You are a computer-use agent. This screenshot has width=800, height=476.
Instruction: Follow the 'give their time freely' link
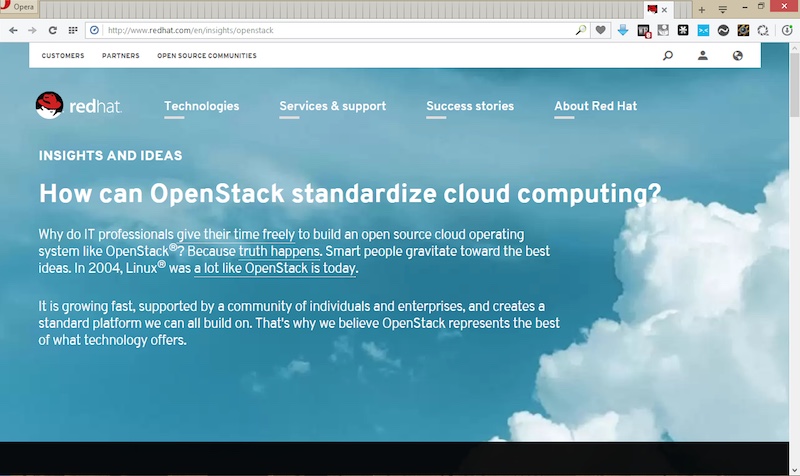point(236,235)
